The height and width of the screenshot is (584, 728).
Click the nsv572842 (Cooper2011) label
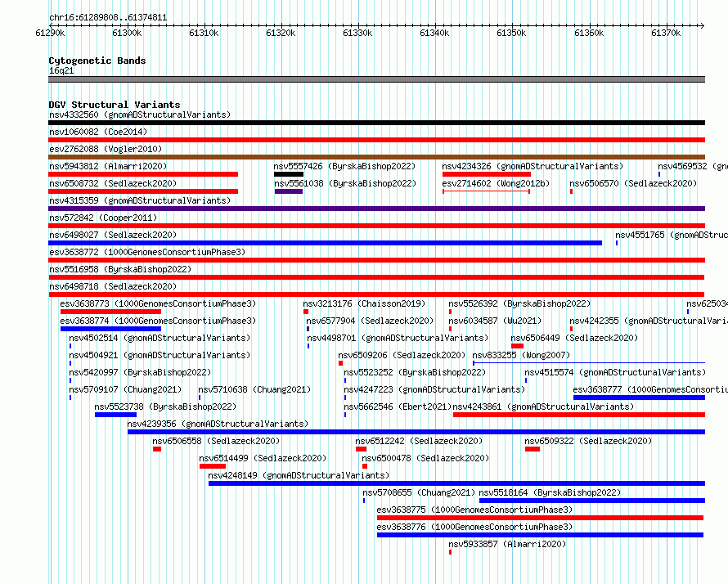[x=103, y=218]
